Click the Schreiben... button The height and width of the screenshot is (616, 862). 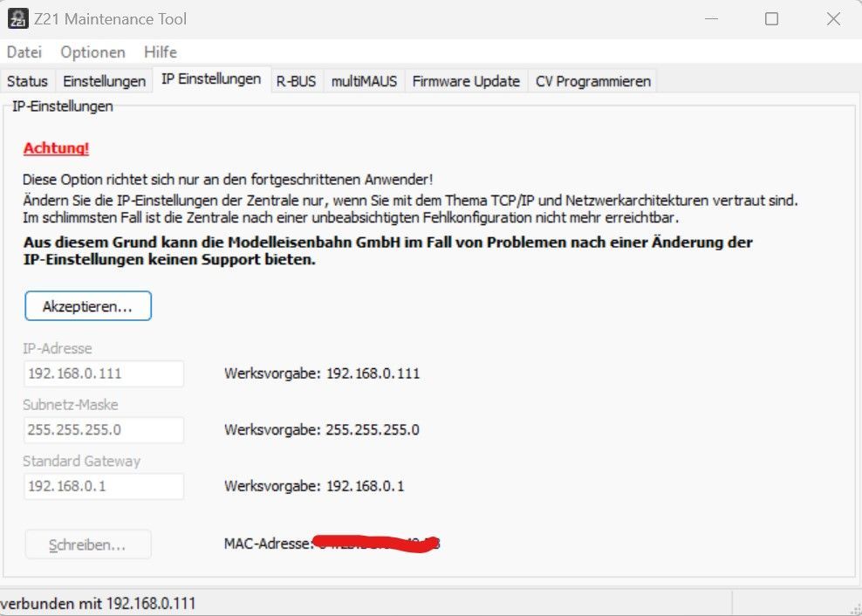point(88,545)
